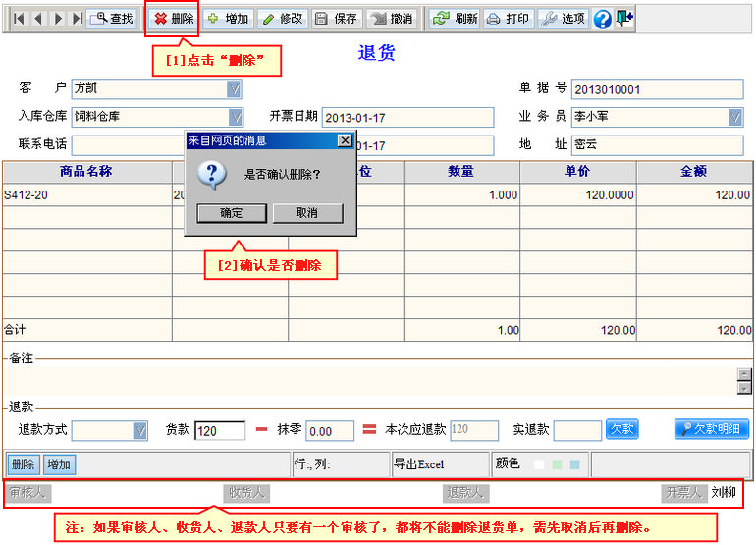Viewport: 756px width, 545px height.
Task: Click the 打印 print toolbar button
Action: [x=508, y=19]
